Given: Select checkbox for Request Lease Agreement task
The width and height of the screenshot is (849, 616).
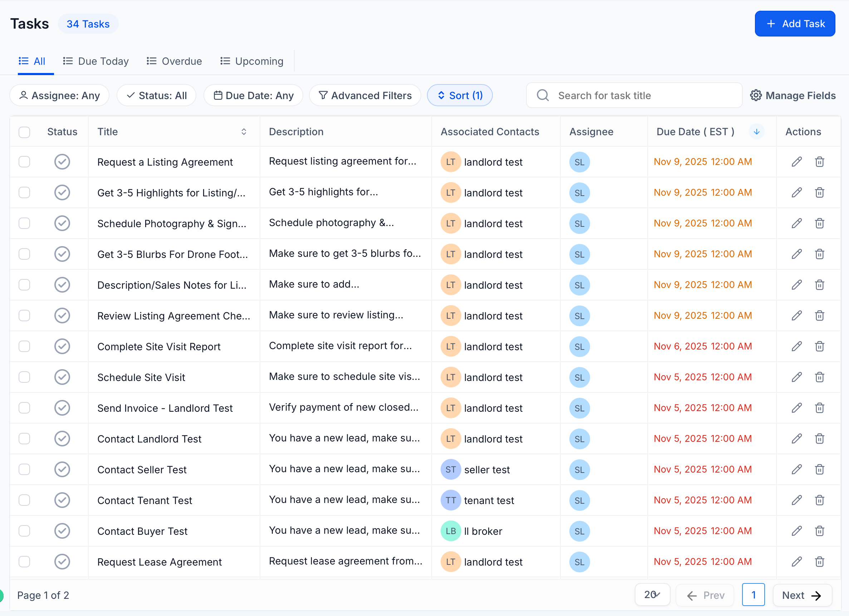Looking at the screenshot, I should [x=24, y=562].
